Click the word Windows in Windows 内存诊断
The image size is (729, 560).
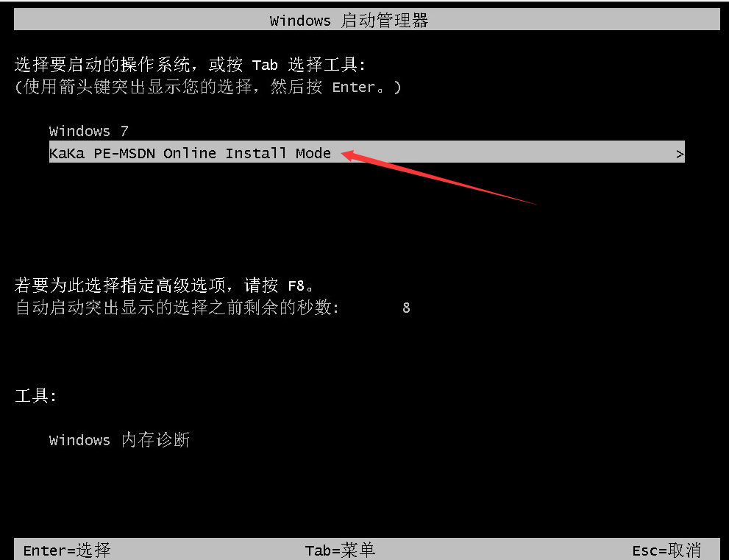click(x=79, y=440)
